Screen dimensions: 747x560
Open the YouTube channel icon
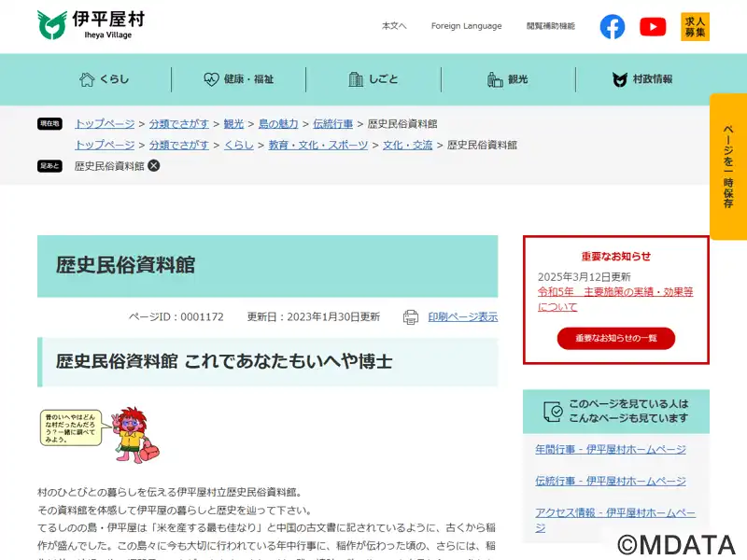point(653,27)
